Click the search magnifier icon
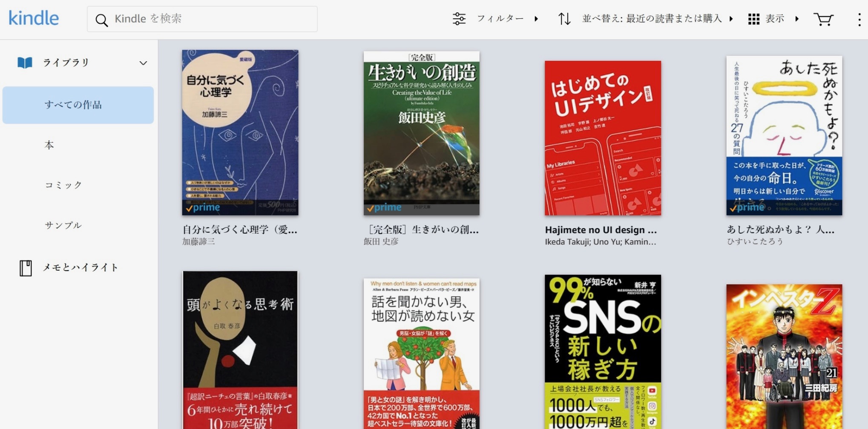The width and height of the screenshot is (868, 429). (101, 20)
